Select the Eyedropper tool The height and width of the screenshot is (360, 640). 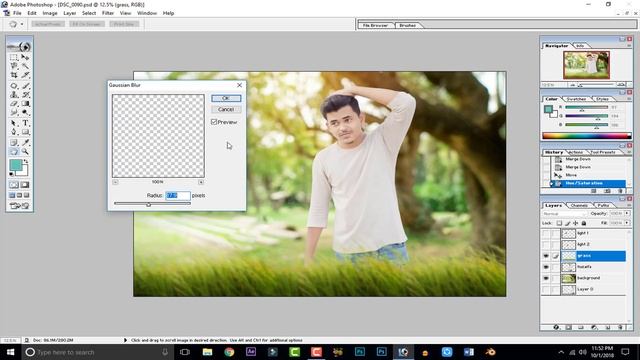coord(25,142)
